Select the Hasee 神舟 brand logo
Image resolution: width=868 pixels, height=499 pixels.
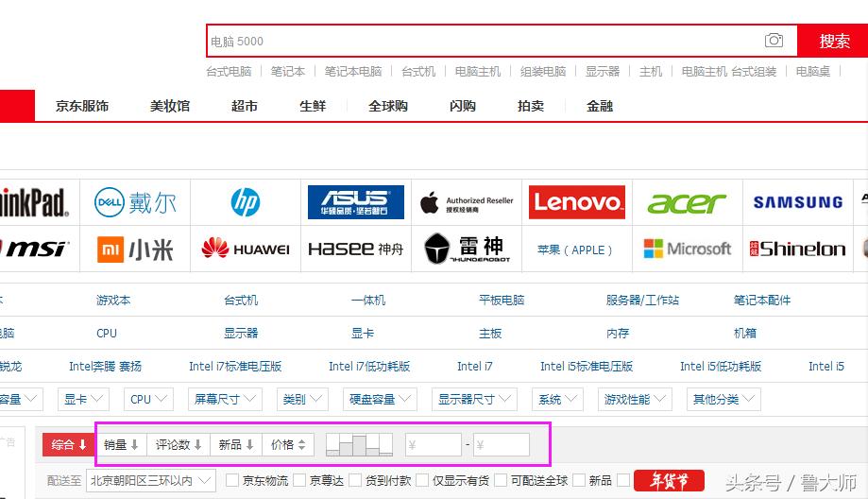(356, 249)
